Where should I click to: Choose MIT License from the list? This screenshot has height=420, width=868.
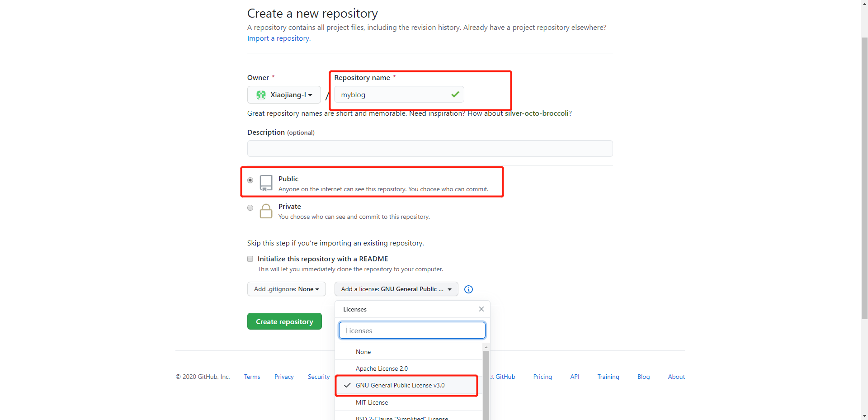372,402
